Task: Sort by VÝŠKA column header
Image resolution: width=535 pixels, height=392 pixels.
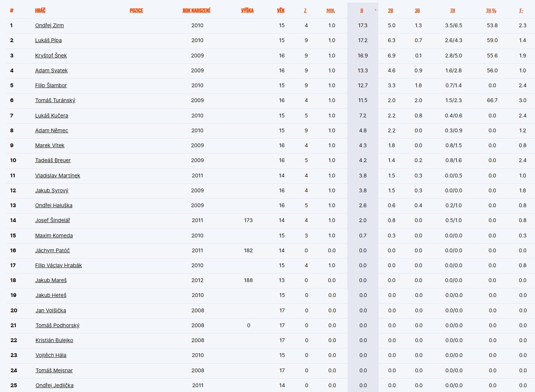Action: (247, 11)
